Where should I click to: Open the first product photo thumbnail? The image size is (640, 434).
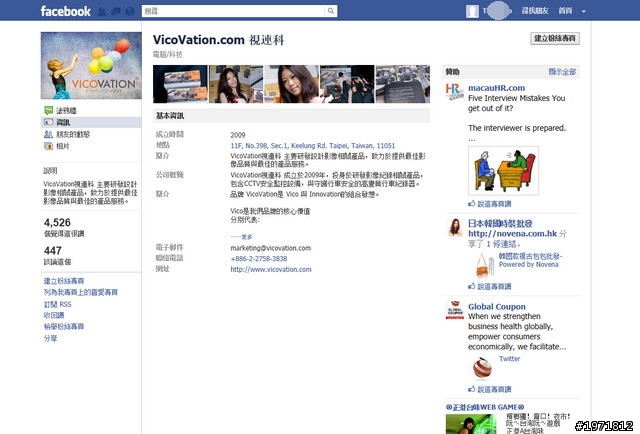[x=180, y=84]
